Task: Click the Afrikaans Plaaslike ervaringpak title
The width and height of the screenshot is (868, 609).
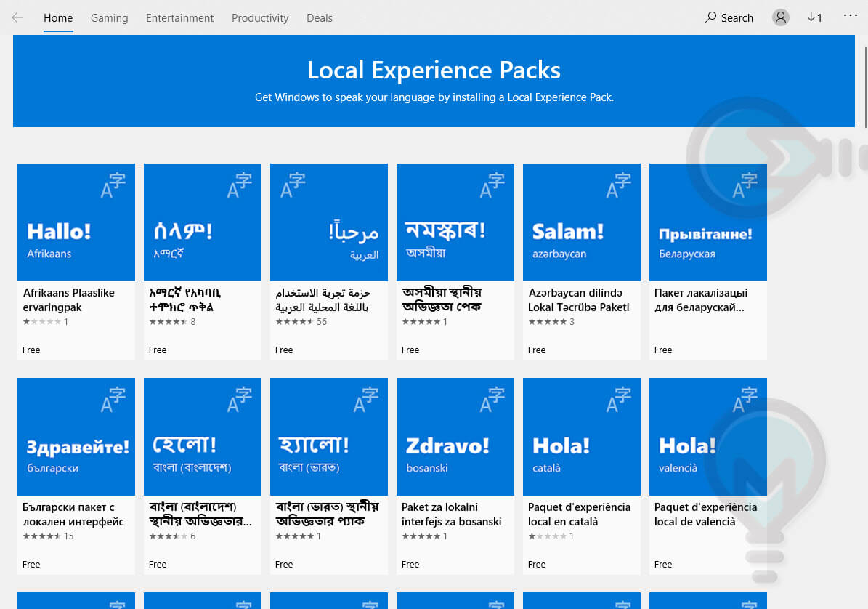Action: (69, 300)
